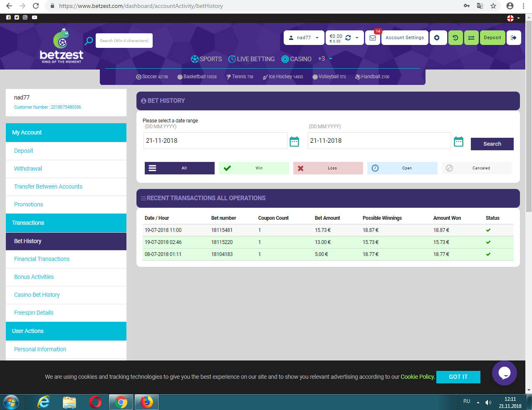Expand the +3 more categories dropdown
This screenshot has height=410, width=532.
(325, 59)
